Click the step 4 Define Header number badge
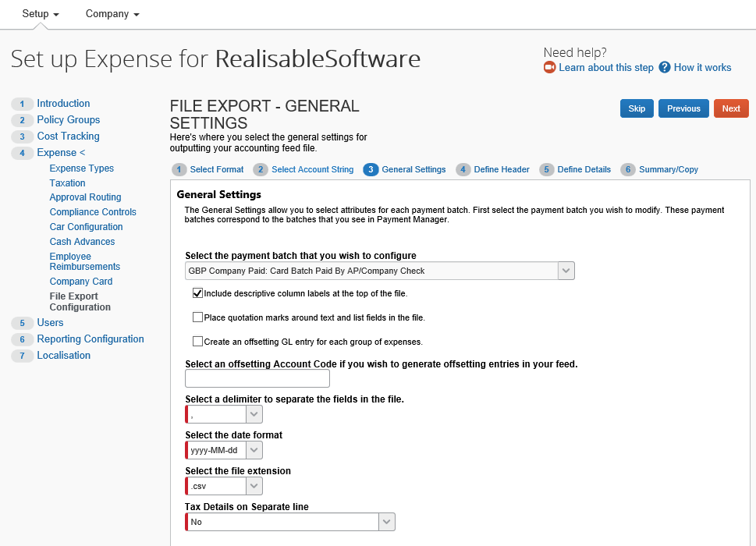756x546 pixels. tap(463, 169)
